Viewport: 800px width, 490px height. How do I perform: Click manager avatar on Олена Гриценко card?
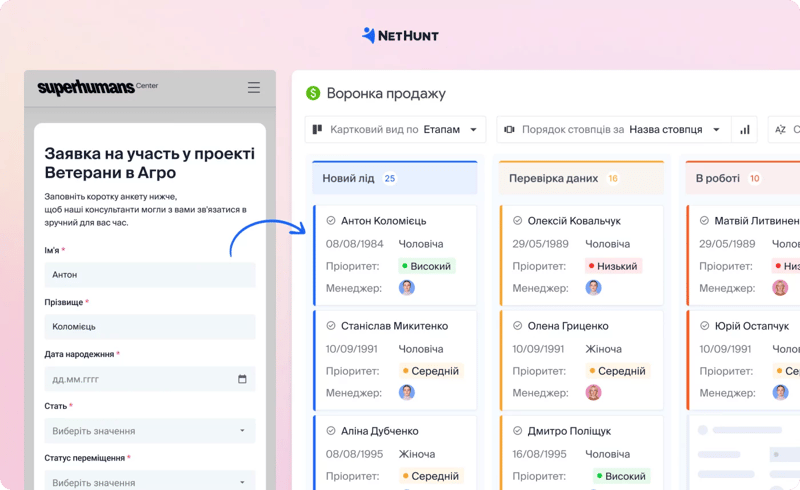tap(593, 392)
